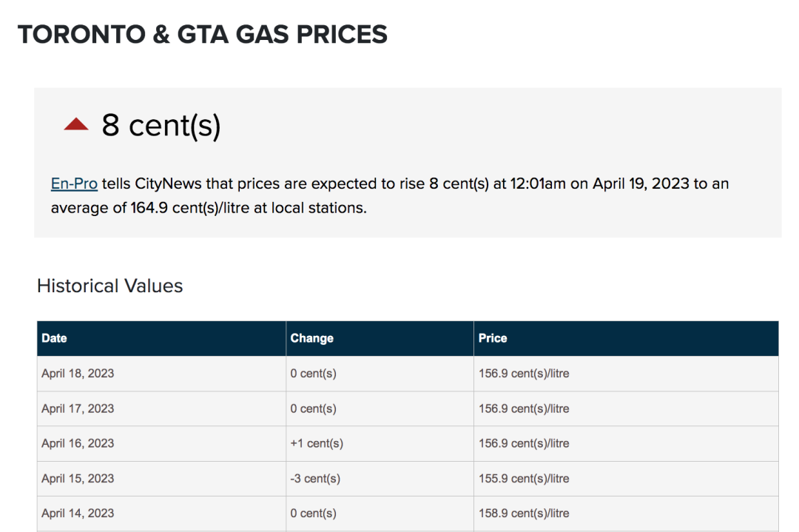
Task: Click the +1 cent(s) change cell
Action: (x=380, y=443)
